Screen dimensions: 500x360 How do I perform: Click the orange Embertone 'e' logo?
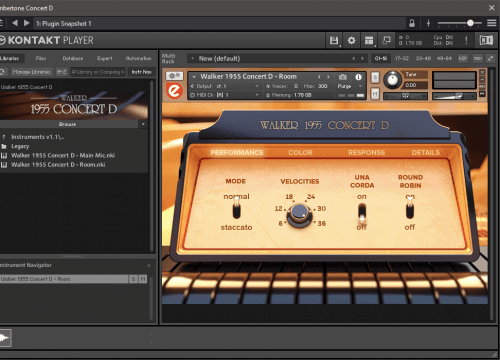(174, 91)
